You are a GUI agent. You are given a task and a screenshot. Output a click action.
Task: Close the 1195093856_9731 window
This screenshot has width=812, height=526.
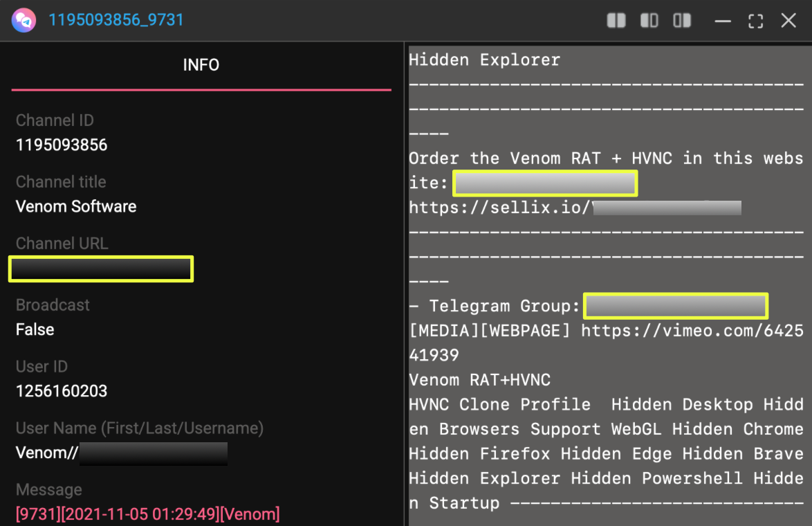pos(788,21)
